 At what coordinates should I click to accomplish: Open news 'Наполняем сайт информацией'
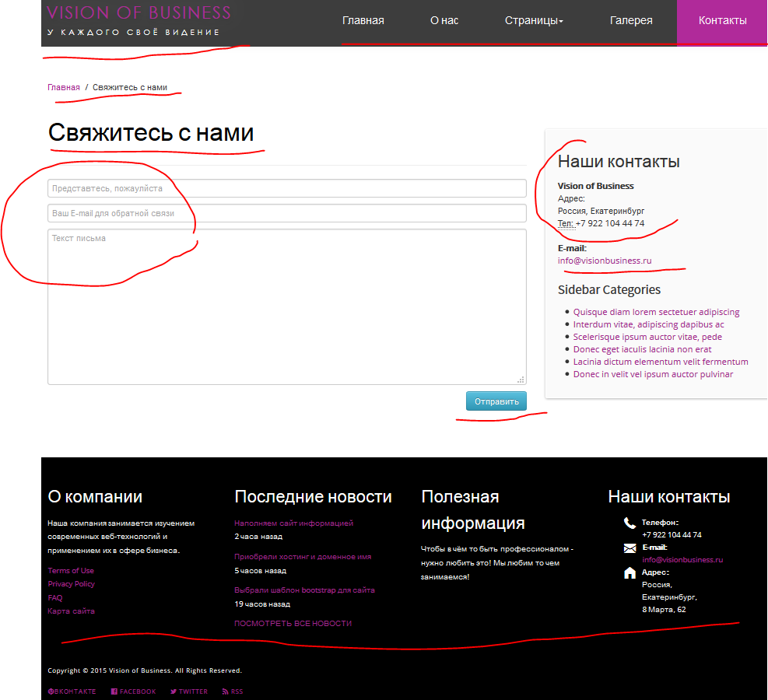point(293,523)
